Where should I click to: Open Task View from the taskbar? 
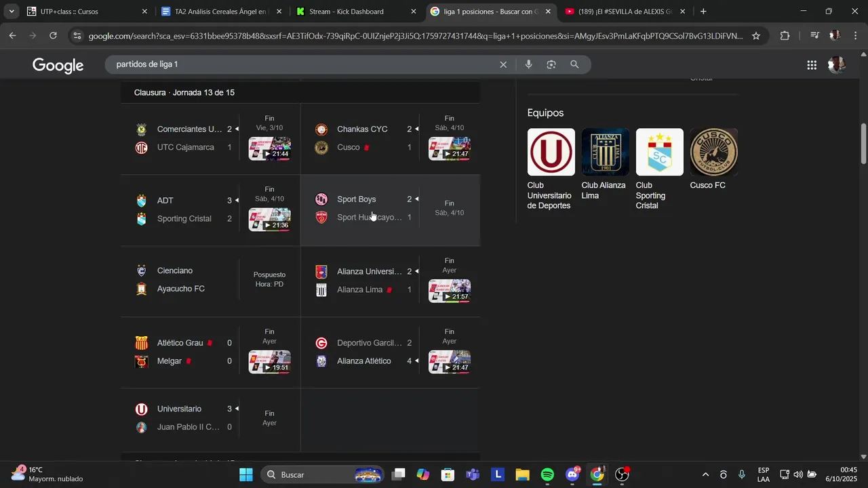click(399, 474)
